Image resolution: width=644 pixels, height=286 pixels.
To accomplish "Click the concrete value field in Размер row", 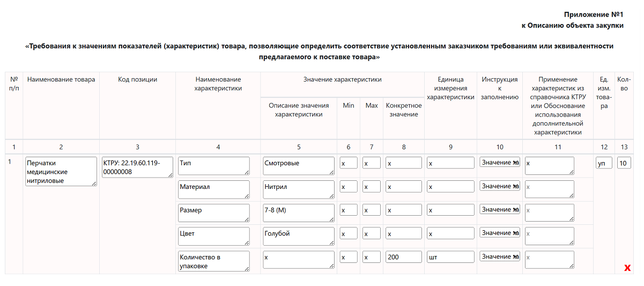I will tap(403, 210).
